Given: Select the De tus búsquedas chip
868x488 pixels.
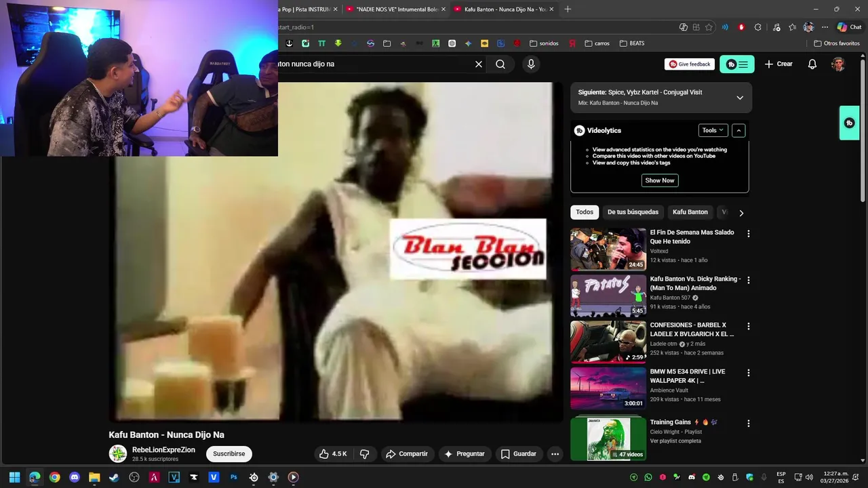Looking at the screenshot, I should click(x=633, y=212).
